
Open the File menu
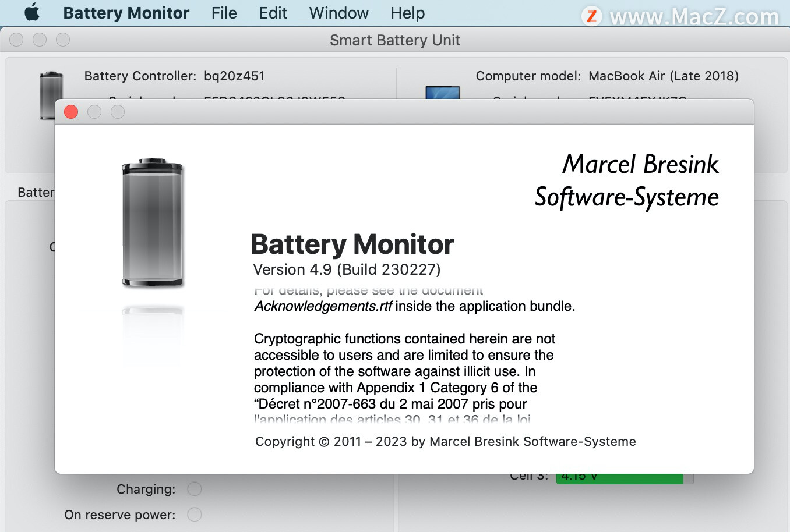pyautogui.click(x=224, y=13)
